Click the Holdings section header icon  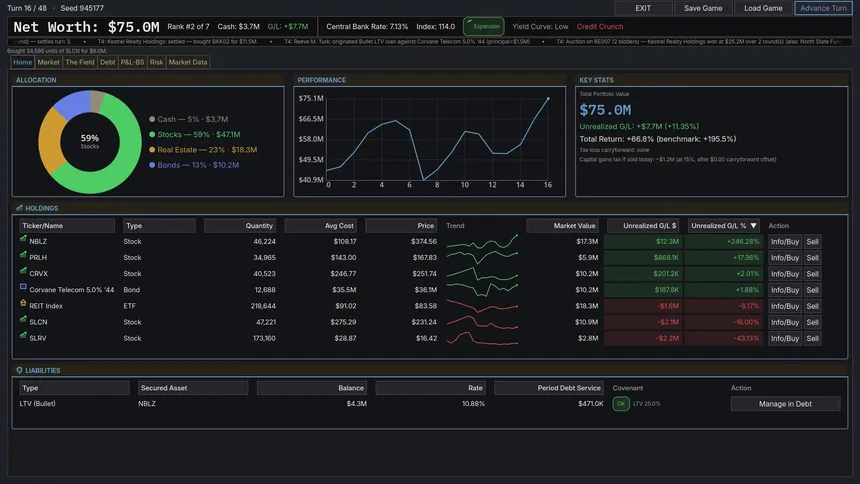pos(19,208)
